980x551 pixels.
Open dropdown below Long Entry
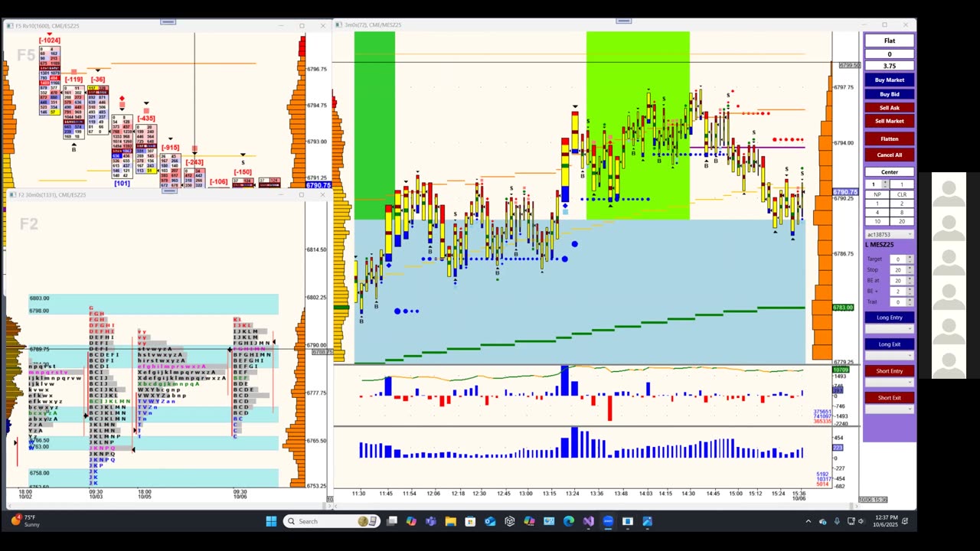(x=889, y=329)
